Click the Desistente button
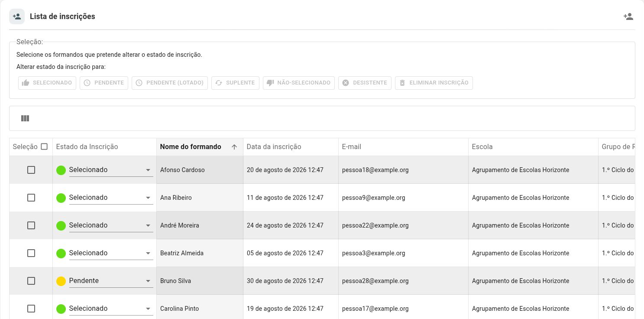644x319 pixels. pyautogui.click(x=365, y=83)
